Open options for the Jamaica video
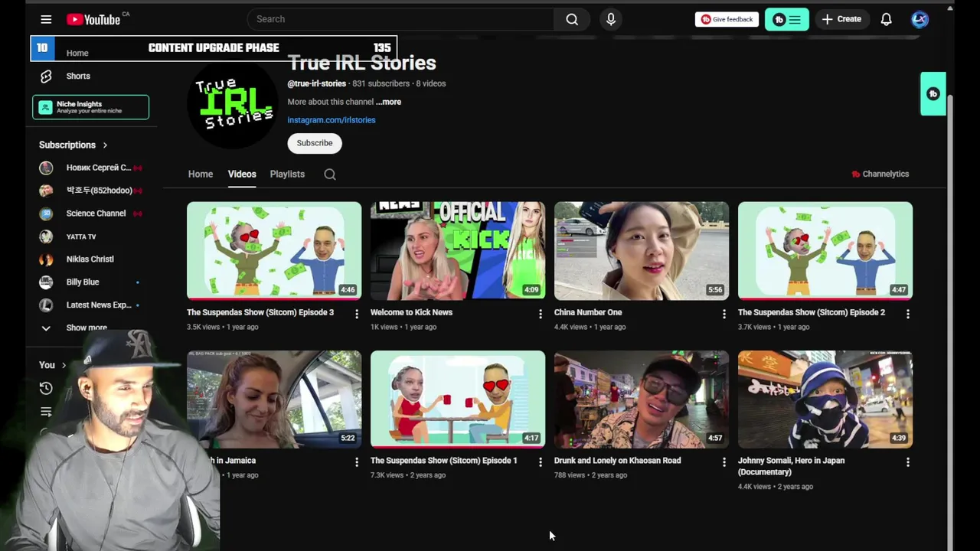 [356, 462]
